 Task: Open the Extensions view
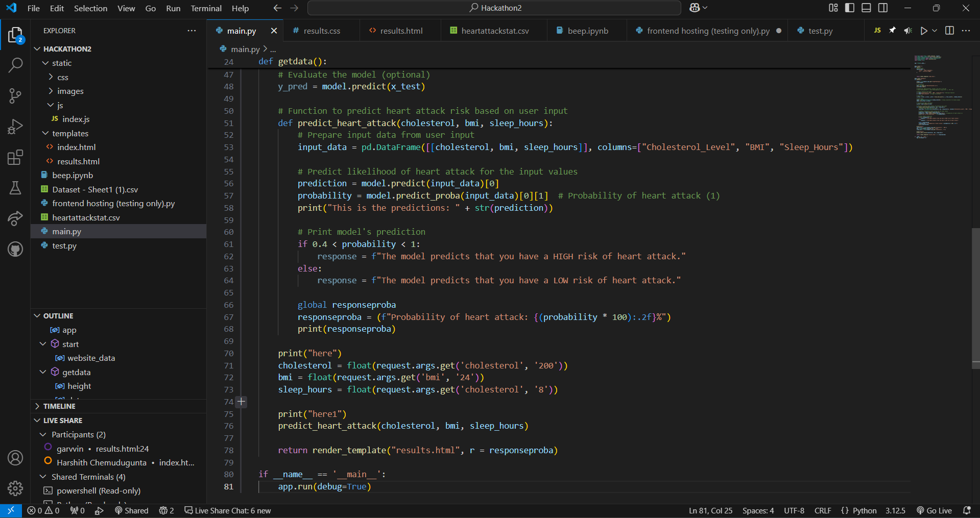tap(15, 158)
